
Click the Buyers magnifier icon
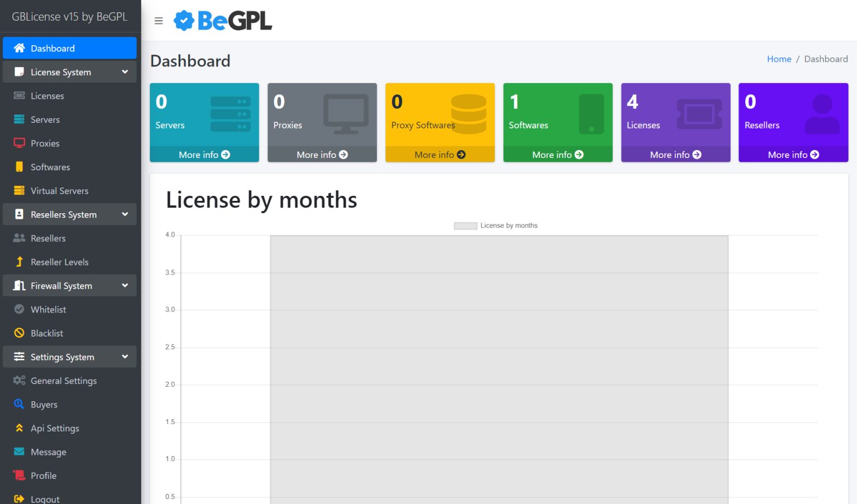coord(18,404)
